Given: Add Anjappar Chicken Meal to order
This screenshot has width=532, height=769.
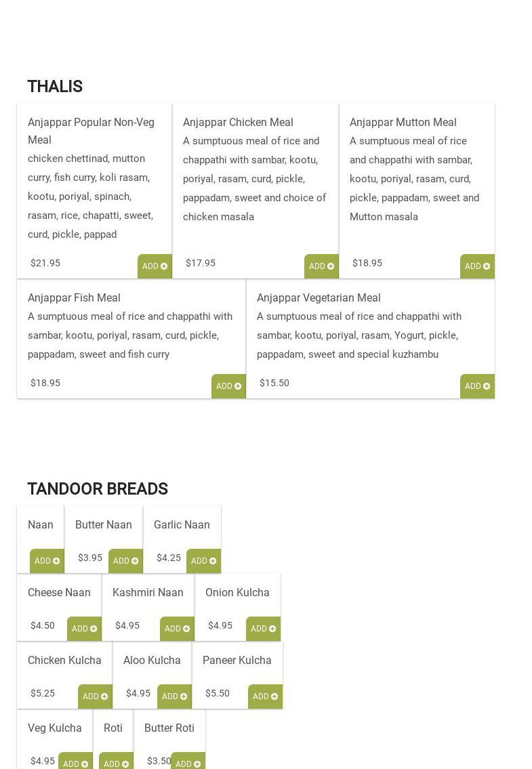Looking at the screenshot, I should (321, 266).
